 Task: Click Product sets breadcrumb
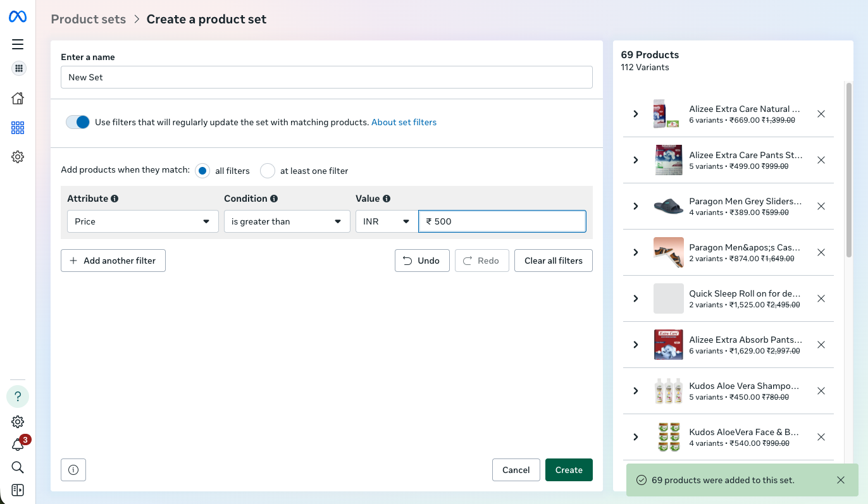pos(89,19)
